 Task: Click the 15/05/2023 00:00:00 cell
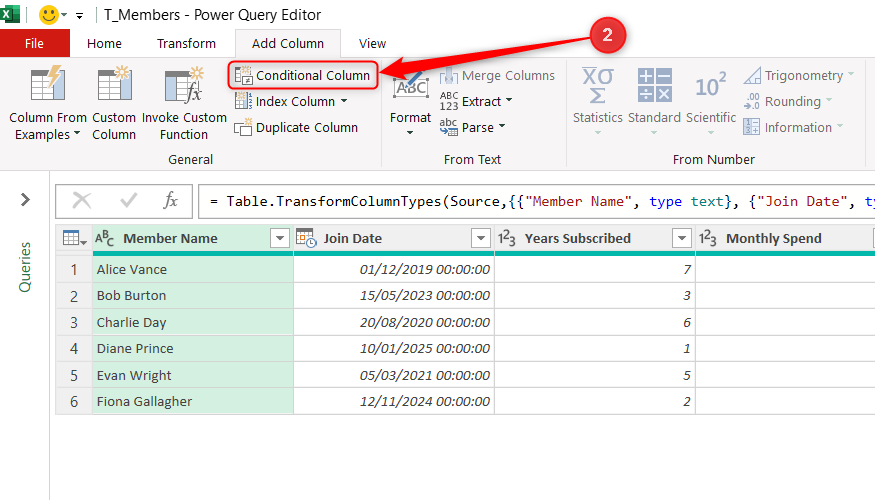(x=394, y=296)
